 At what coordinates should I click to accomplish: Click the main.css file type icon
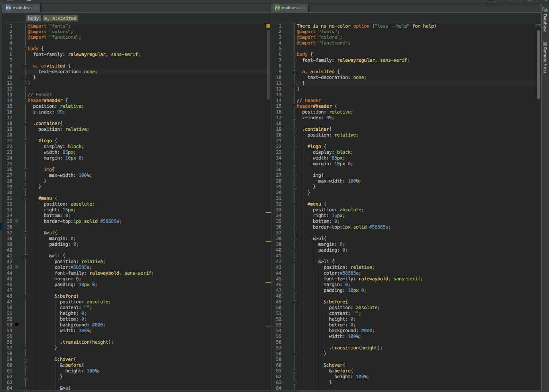[x=278, y=8]
